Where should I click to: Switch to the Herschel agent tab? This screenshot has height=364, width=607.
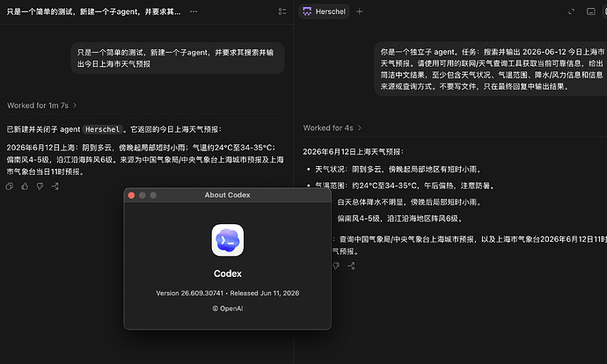click(325, 11)
